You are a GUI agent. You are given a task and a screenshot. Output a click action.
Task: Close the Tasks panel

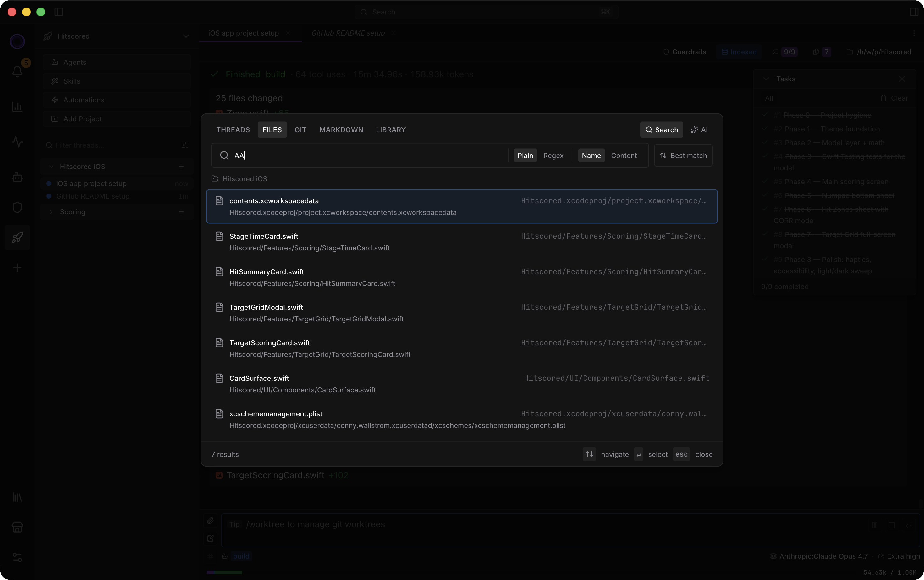902,79
